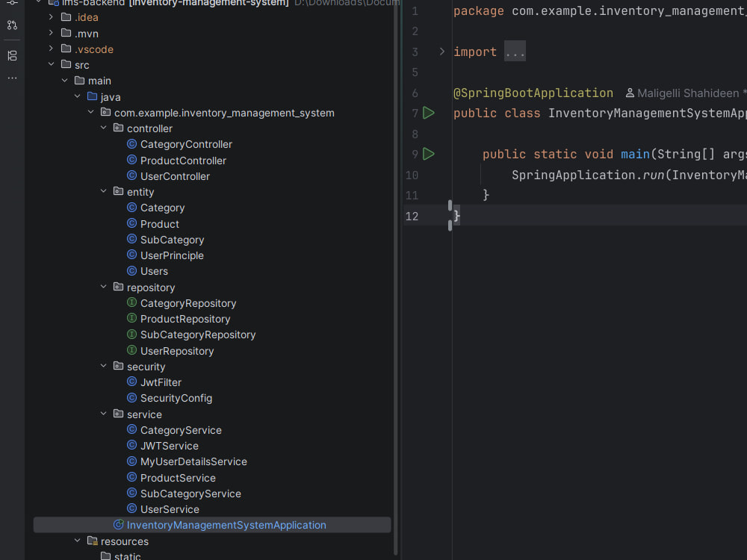Click the main method name in code

[x=635, y=154]
